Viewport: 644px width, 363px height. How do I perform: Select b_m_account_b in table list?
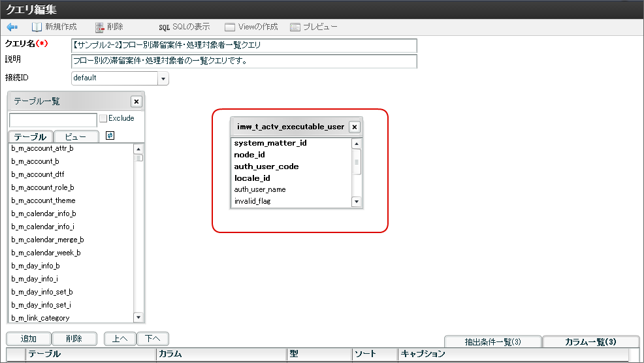click(35, 161)
